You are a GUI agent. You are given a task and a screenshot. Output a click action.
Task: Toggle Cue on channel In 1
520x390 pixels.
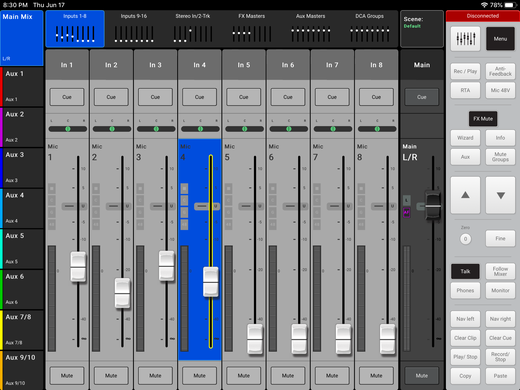[x=67, y=97]
